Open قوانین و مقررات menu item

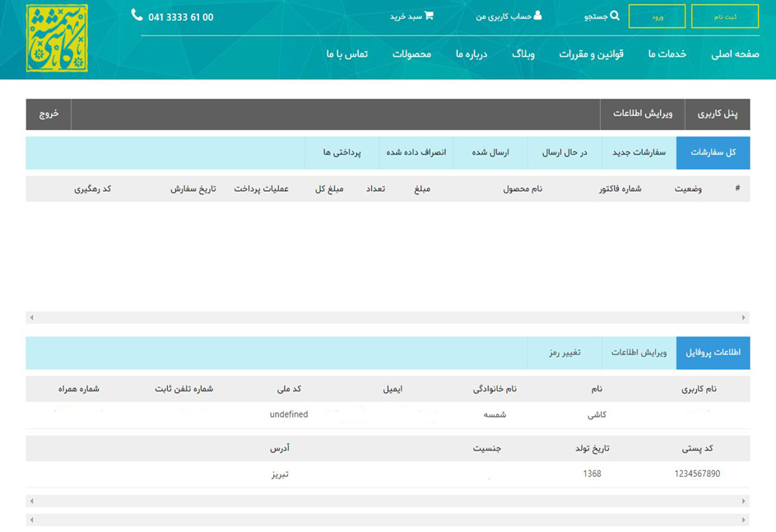pos(592,54)
